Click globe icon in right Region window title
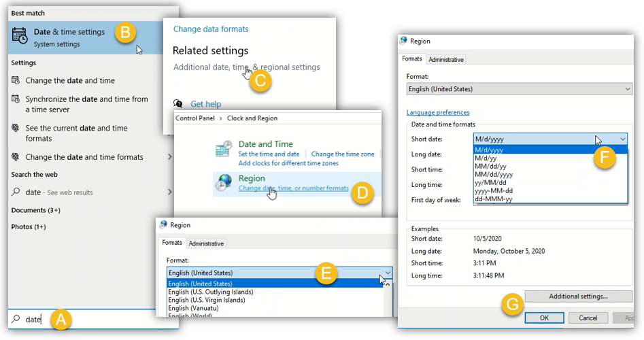The height and width of the screenshot is (340, 644). point(403,41)
